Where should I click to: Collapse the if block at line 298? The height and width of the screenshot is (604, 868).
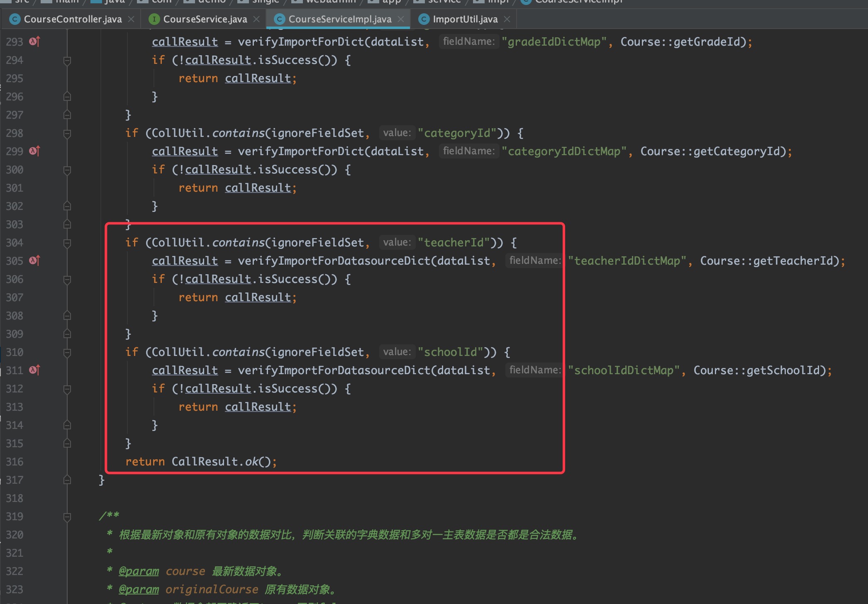coord(67,133)
